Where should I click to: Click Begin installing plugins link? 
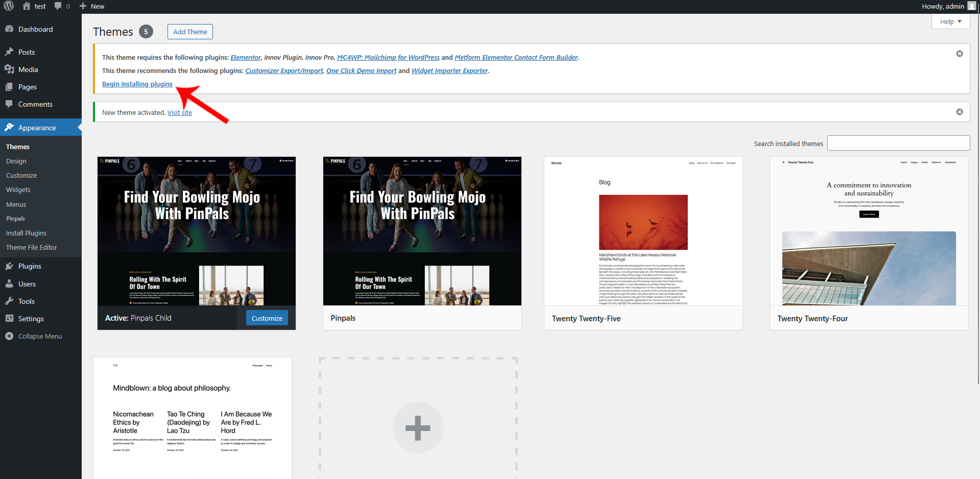tap(137, 84)
